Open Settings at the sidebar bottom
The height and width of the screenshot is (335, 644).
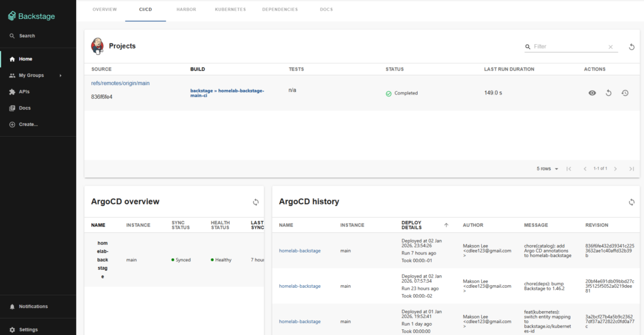(x=28, y=329)
